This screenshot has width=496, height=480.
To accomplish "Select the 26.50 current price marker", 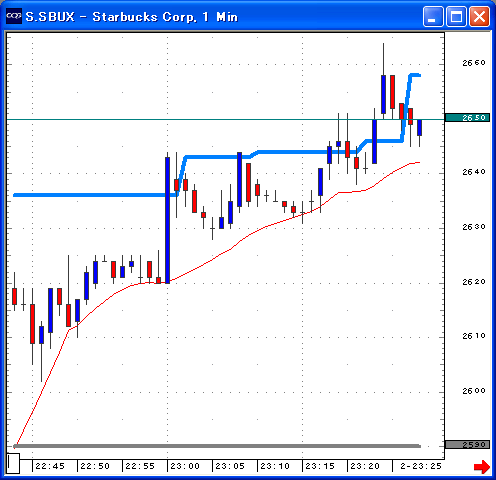I will (467, 118).
